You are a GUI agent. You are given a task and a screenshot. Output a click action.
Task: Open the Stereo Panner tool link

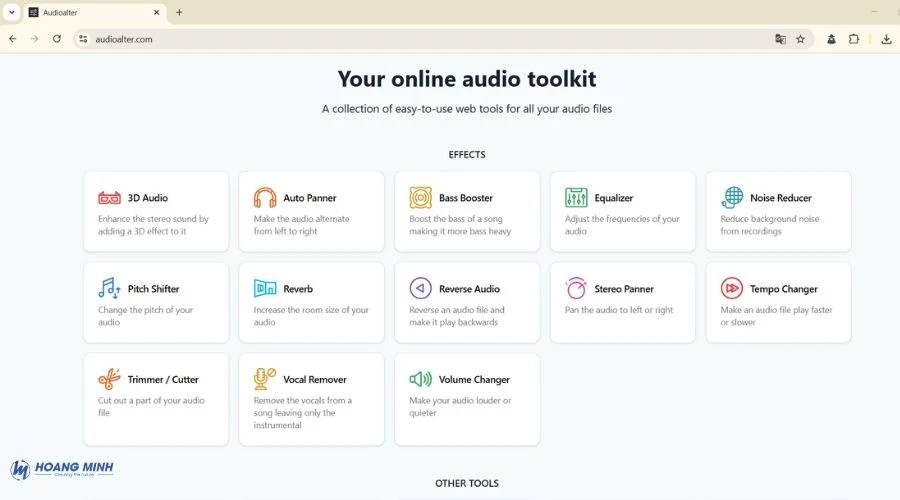click(x=623, y=303)
